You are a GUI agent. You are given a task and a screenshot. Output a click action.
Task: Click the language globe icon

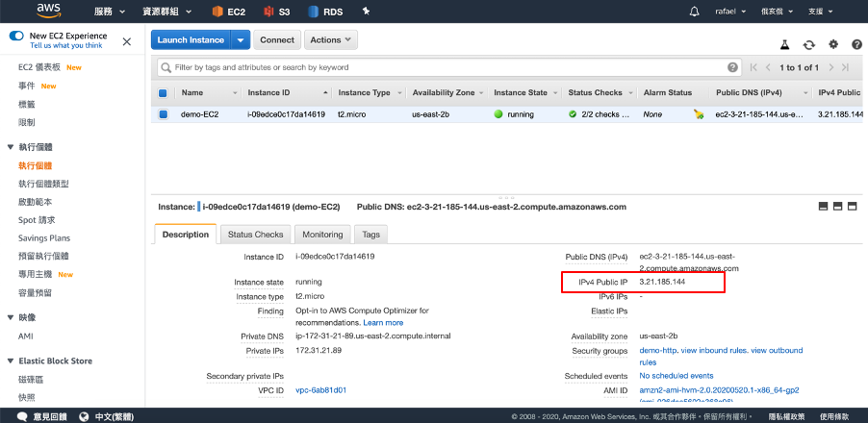pyautogui.click(x=84, y=416)
